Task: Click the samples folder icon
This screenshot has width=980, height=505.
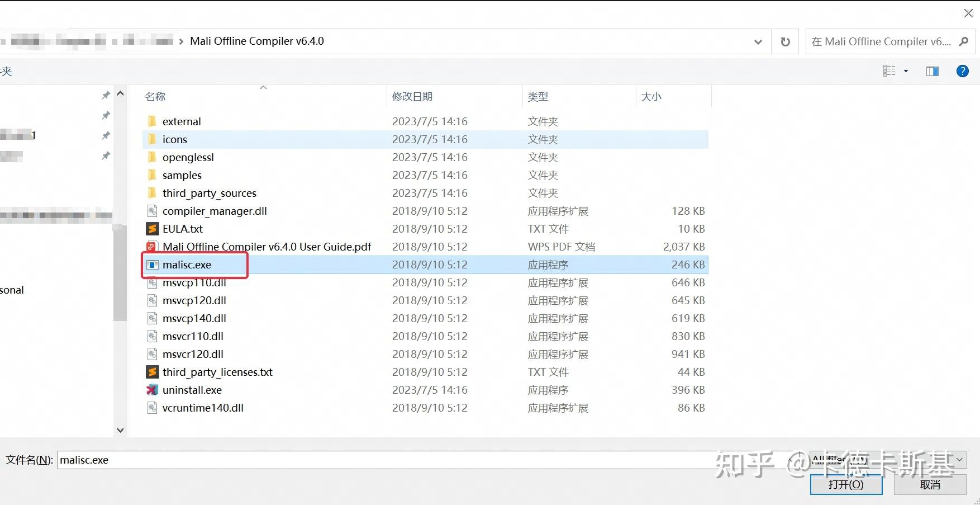Action: point(152,175)
